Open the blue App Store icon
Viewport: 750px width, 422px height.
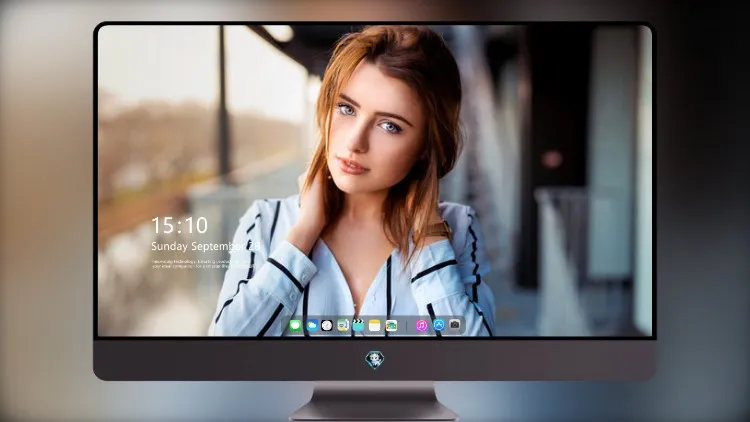coord(439,325)
